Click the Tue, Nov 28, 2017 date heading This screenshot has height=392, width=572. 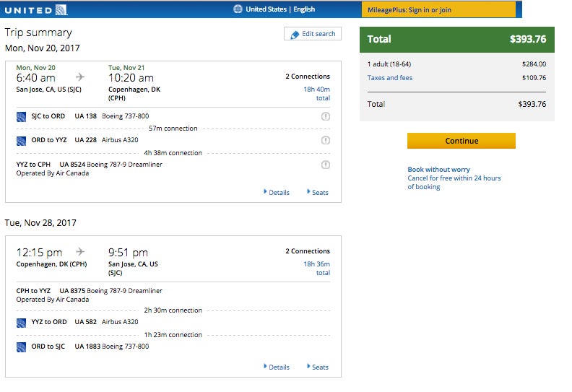pyautogui.click(x=40, y=223)
